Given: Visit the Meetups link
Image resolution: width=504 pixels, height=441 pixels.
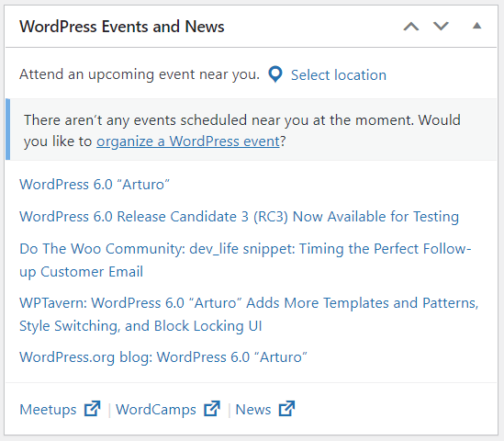Looking at the screenshot, I should click(x=48, y=410).
